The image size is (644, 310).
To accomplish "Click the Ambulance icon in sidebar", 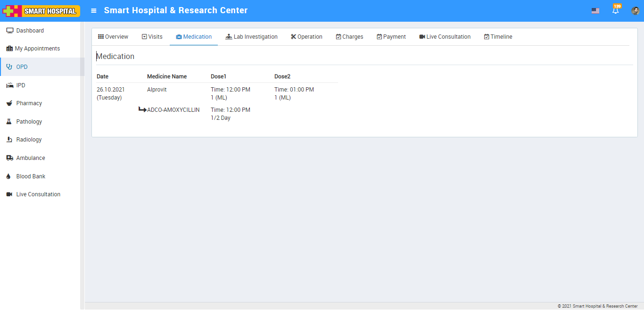I will (x=9, y=158).
